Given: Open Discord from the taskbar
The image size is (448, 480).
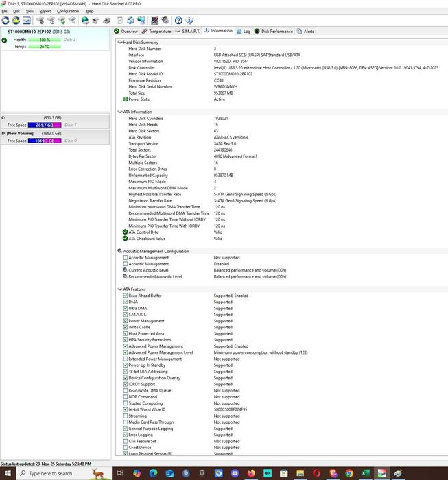Looking at the screenshot, I should tap(235, 473).
